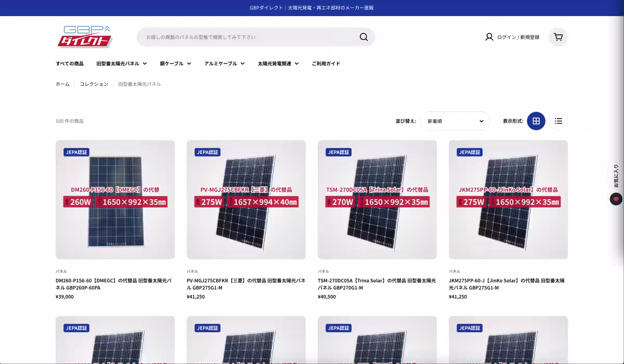Open the shopping cart icon

click(x=558, y=37)
